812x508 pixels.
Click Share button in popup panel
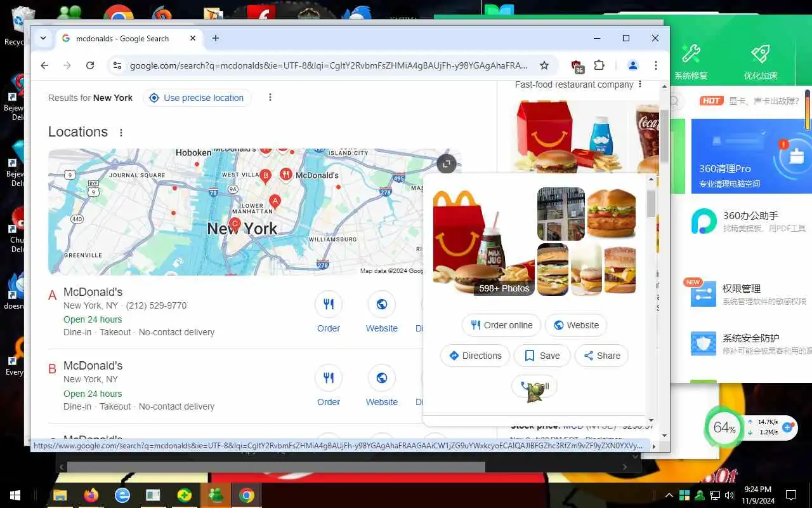[x=601, y=356]
